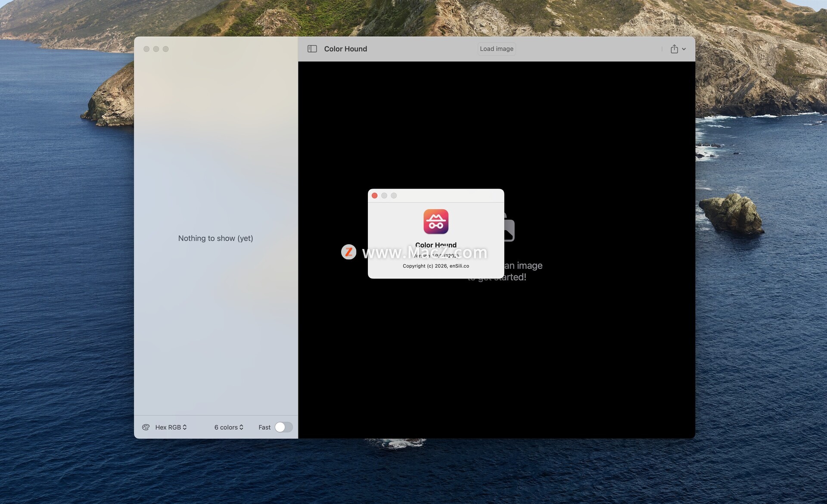Toggle the sidebar panel icon

coord(312,49)
